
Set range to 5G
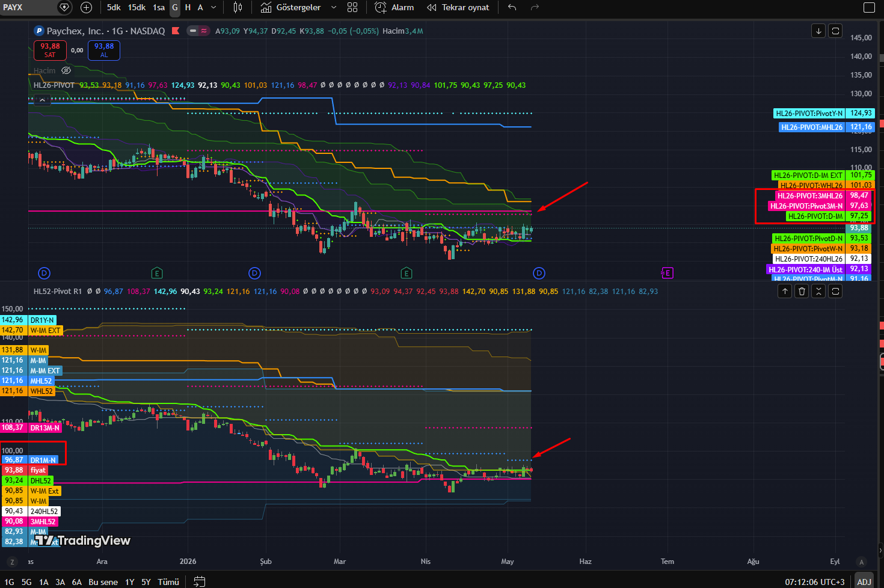[x=26, y=582]
